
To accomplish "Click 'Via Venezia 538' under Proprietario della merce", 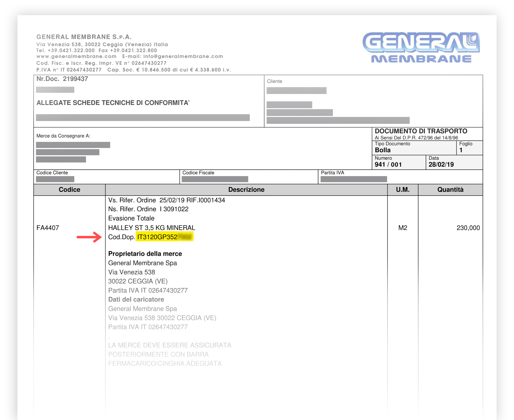I will click(132, 272).
